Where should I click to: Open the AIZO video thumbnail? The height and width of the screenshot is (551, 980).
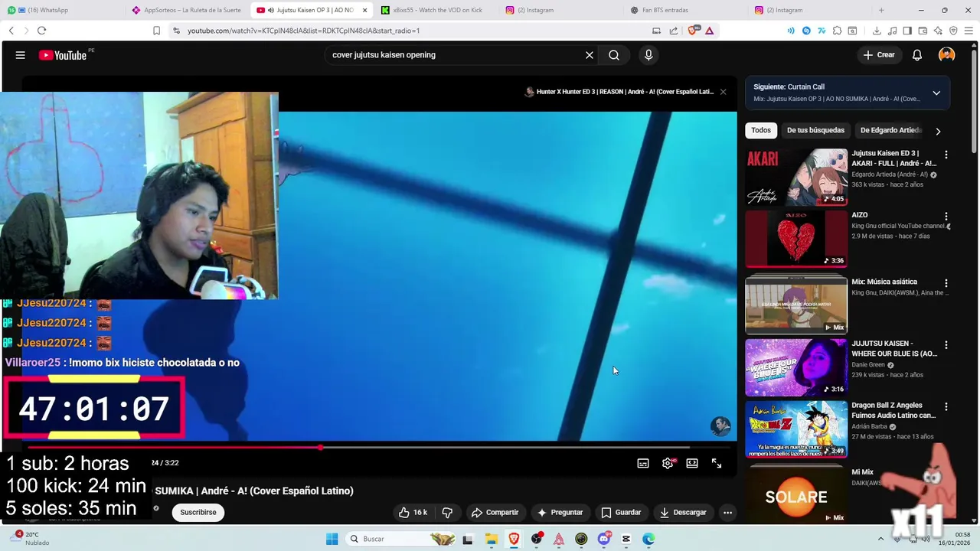[x=796, y=239]
